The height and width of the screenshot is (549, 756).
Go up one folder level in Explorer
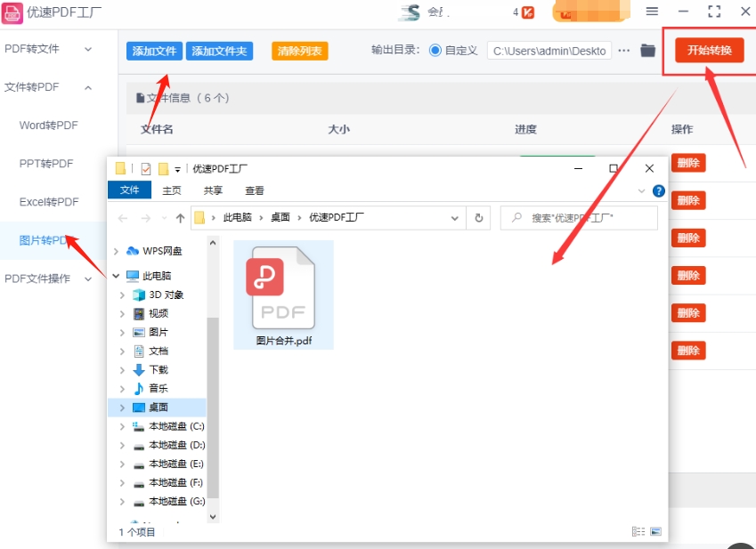point(181,218)
